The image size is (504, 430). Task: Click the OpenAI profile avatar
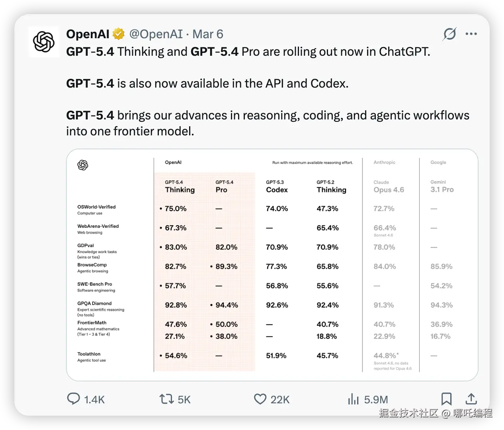coord(44,42)
